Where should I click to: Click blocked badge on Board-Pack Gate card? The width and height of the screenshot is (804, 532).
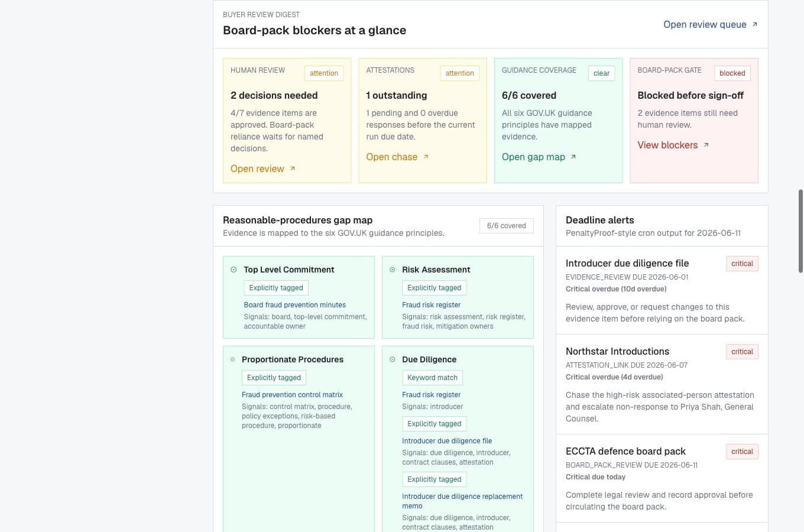732,73
